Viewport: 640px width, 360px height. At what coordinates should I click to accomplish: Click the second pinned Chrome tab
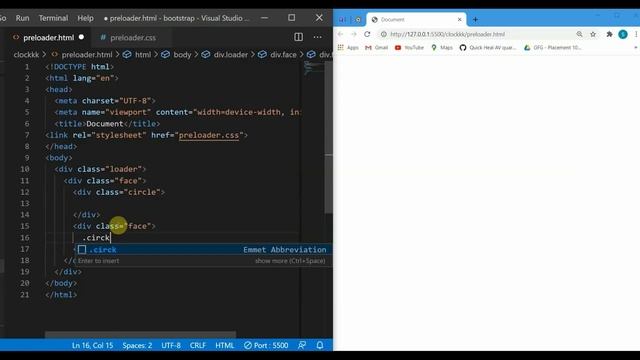(x=358, y=19)
